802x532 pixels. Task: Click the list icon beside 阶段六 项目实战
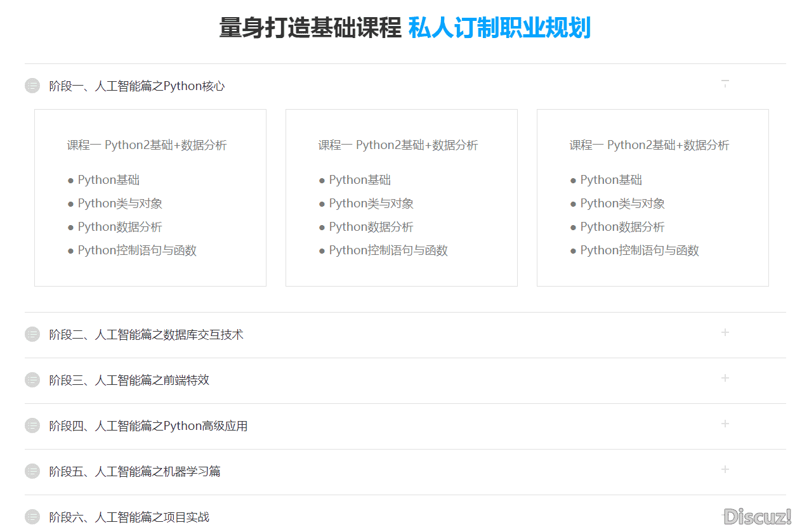point(32,517)
